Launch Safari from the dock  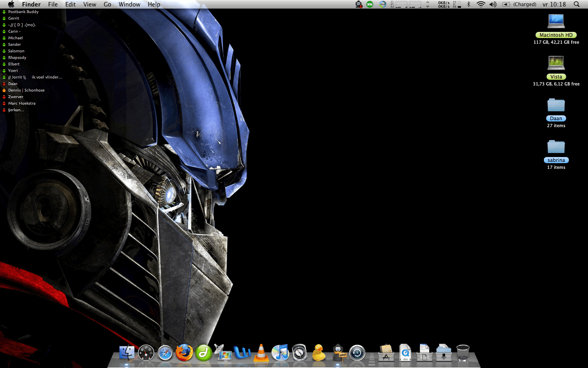[x=165, y=353]
